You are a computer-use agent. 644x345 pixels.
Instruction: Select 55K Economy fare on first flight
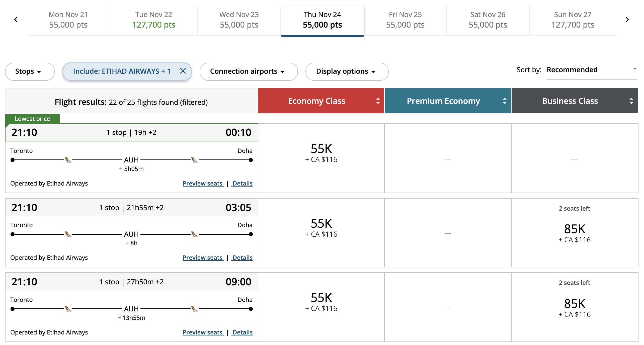coord(321,153)
